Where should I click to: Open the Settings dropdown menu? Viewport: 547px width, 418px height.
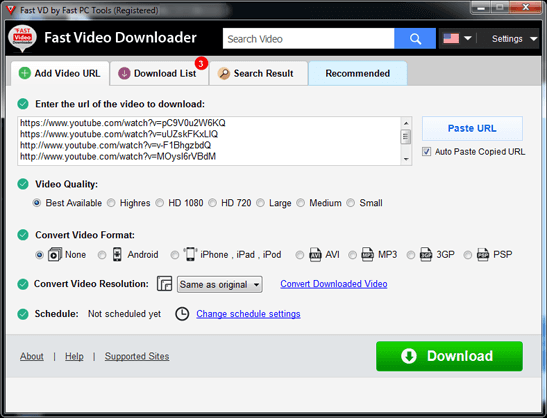tap(514, 39)
